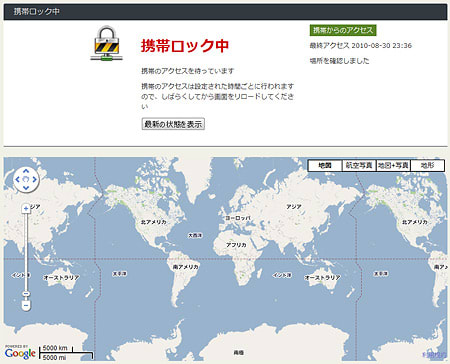Click the zoom slider handle

[x=26, y=294]
